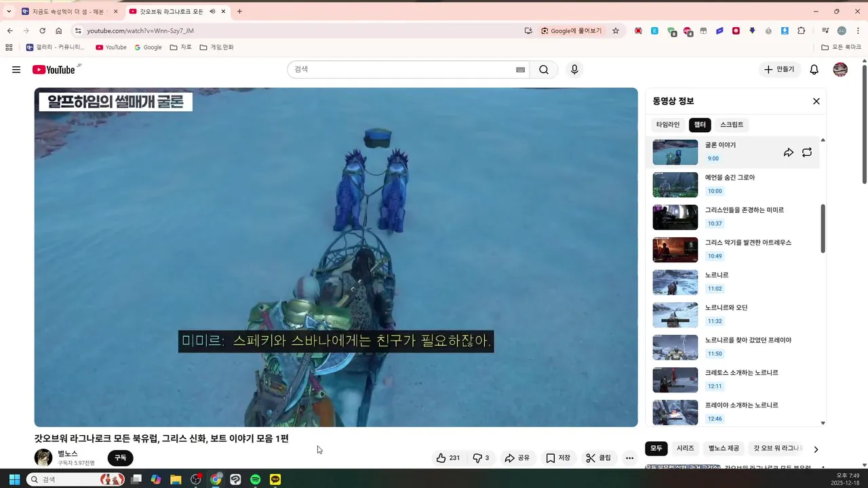Go to YouTube home via logo
Viewport: 868px width, 488px height.
point(54,70)
